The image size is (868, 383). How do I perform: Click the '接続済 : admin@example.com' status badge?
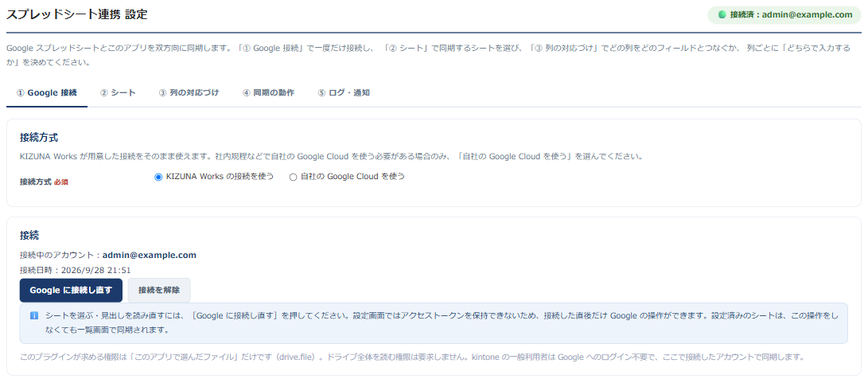pyautogui.click(x=785, y=15)
